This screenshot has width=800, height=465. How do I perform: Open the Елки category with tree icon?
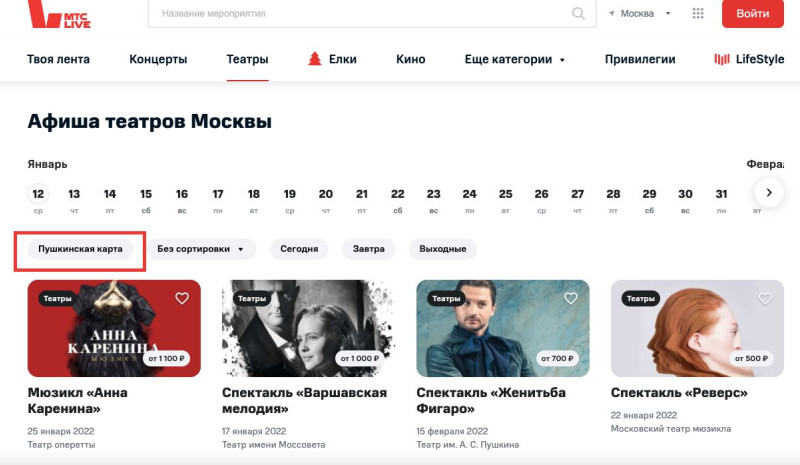point(332,59)
